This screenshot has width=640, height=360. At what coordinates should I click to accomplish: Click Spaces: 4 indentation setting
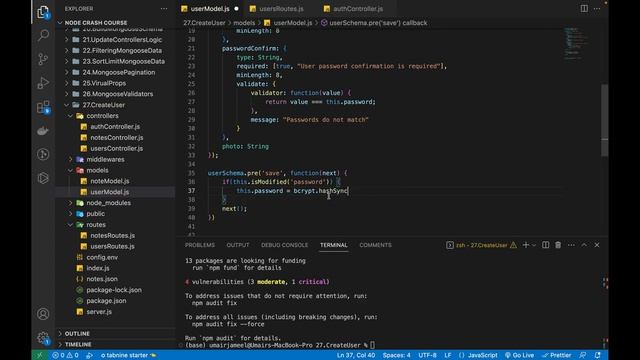point(396,355)
